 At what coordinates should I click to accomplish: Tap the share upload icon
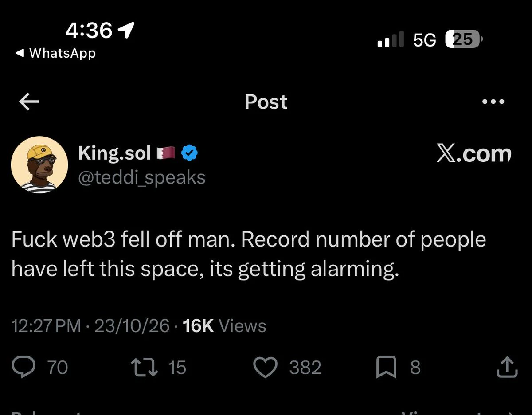[x=507, y=367]
